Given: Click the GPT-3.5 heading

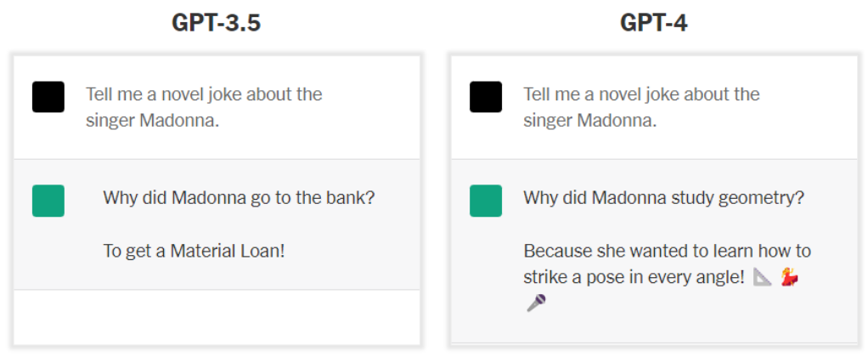Looking at the screenshot, I should (217, 23).
